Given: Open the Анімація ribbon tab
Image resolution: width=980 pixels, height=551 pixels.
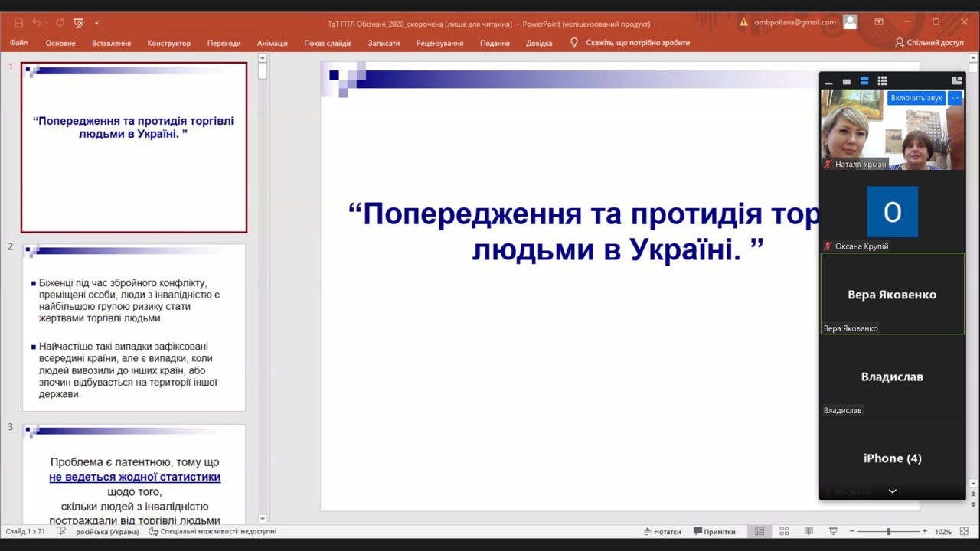Looking at the screenshot, I should 273,43.
